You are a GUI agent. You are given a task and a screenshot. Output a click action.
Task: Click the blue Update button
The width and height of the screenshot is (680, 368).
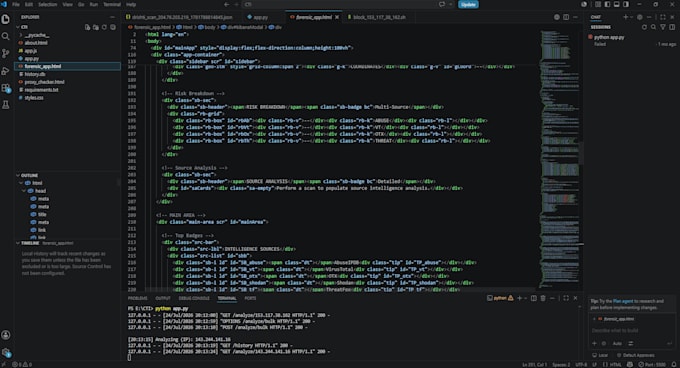pyautogui.click(x=468, y=4)
